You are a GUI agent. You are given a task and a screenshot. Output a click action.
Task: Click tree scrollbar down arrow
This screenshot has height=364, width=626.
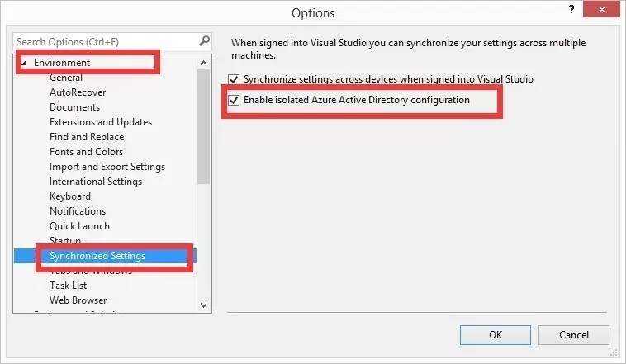click(x=204, y=305)
